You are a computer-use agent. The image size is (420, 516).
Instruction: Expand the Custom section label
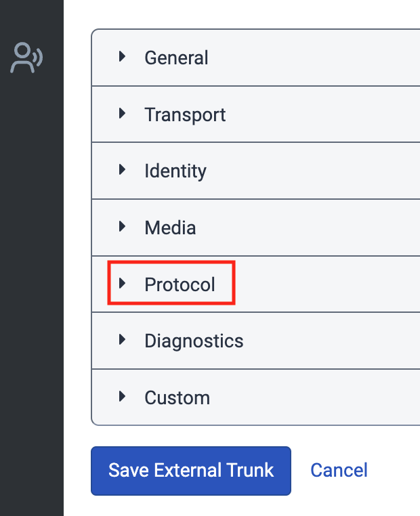pos(177,397)
